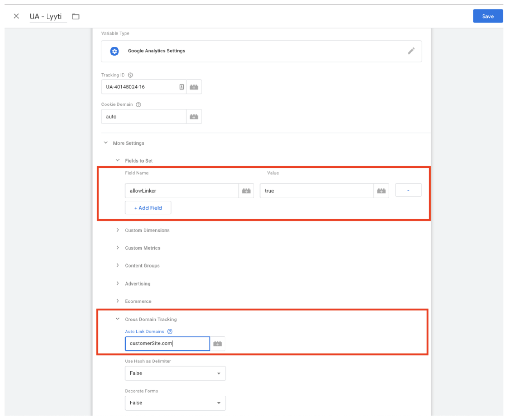Image resolution: width=507 pixels, height=420 pixels.
Task: Click the pencil icon to edit the variable type
Action: [x=411, y=51]
